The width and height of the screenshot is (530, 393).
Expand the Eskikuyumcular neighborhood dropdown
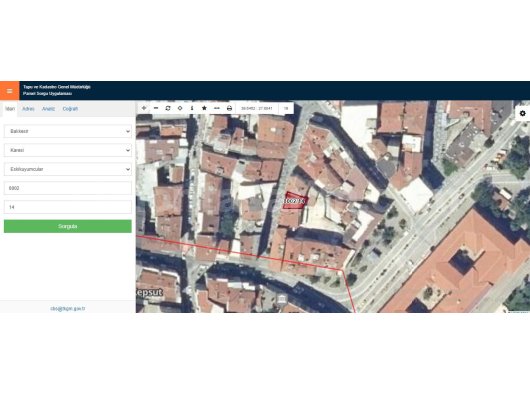(x=68, y=169)
